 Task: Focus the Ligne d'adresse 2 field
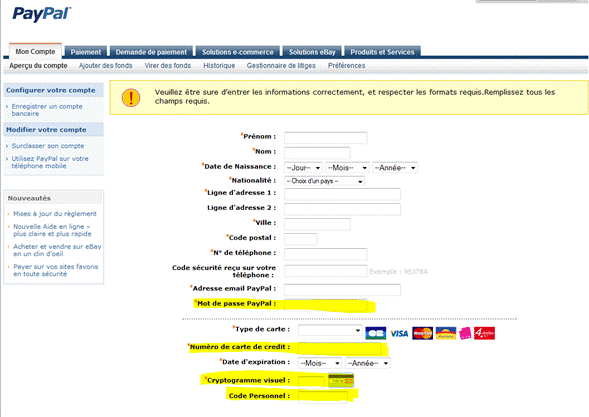point(342,209)
